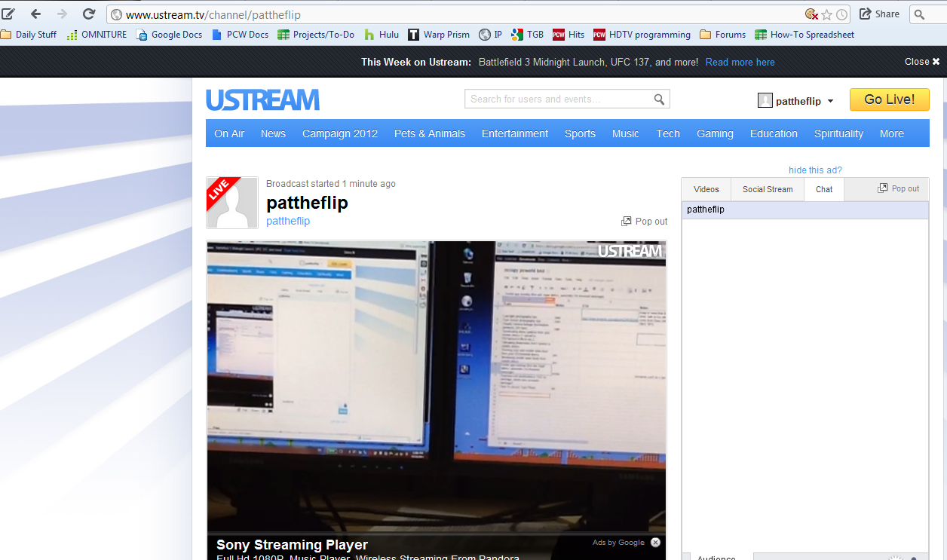The width and height of the screenshot is (947, 560).
Task: Open the Daily Stuff bookmarks folder
Action: 29,35
